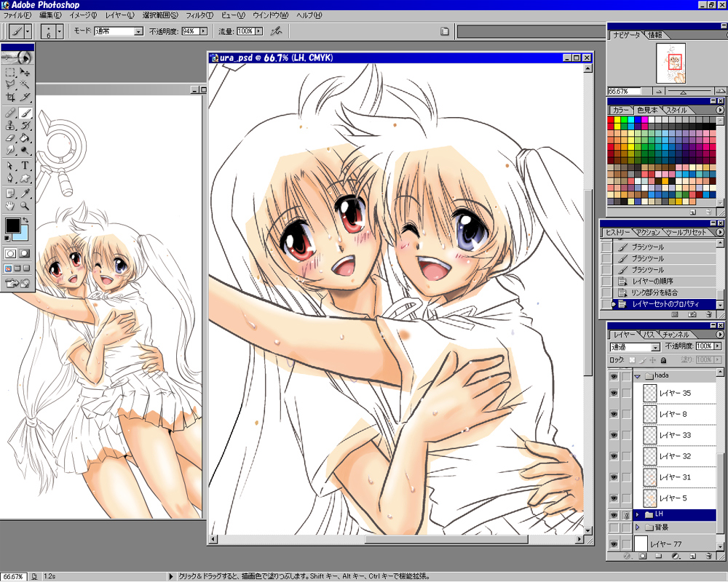Click the Navigator zoom slider

[683, 92]
